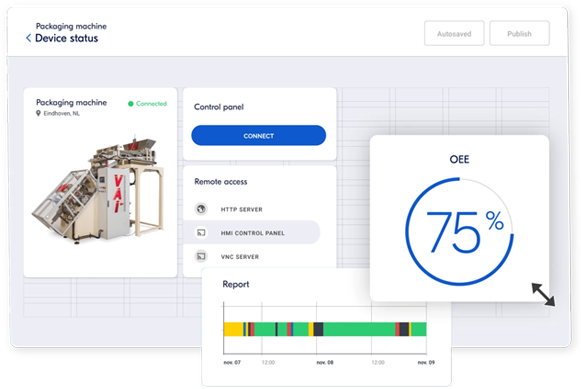This screenshot has width=581, height=389.
Task: Click the green Connected status dot
Action: click(x=130, y=104)
